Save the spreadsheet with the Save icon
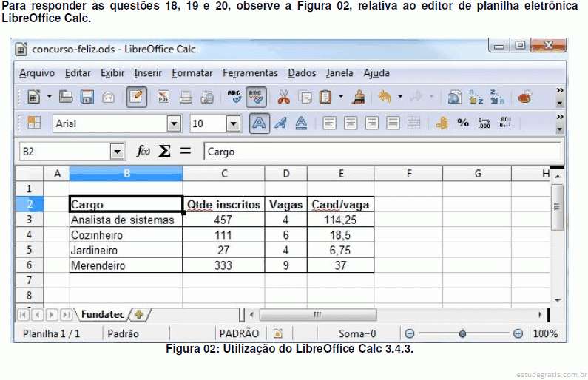 coord(87,97)
